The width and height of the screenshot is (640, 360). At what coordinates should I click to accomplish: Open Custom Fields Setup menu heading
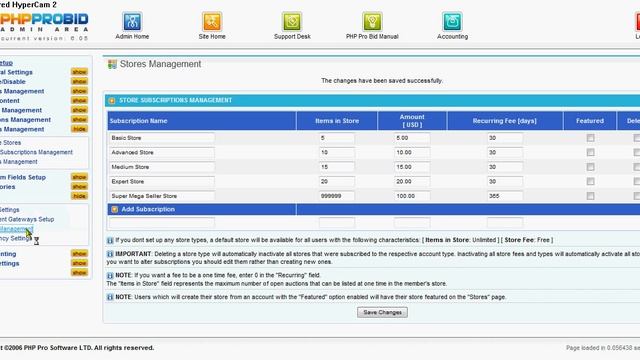coord(23,177)
